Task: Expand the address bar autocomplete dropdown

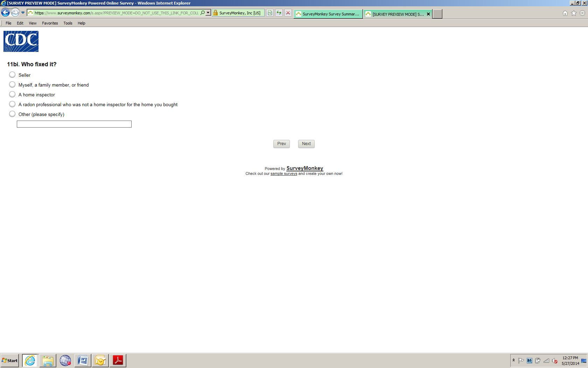Action: click(x=208, y=13)
